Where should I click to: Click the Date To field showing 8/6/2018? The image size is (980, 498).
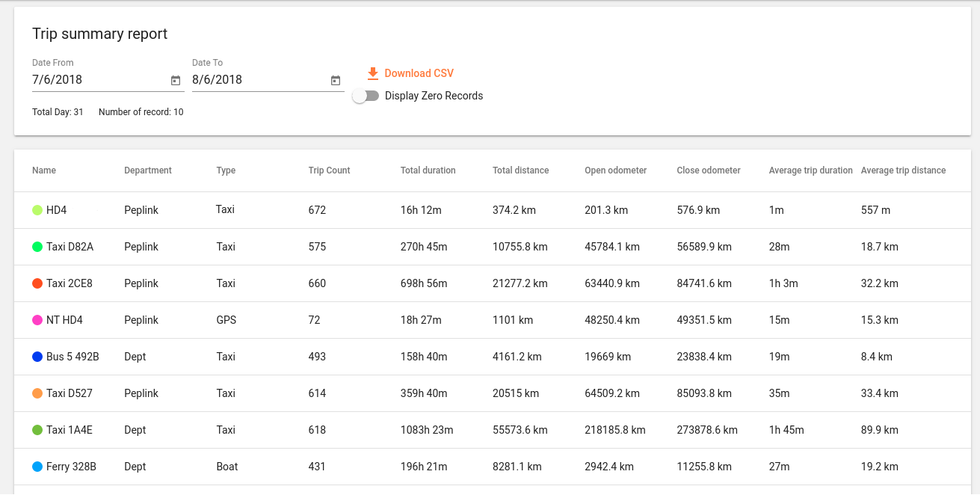[257, 80]
